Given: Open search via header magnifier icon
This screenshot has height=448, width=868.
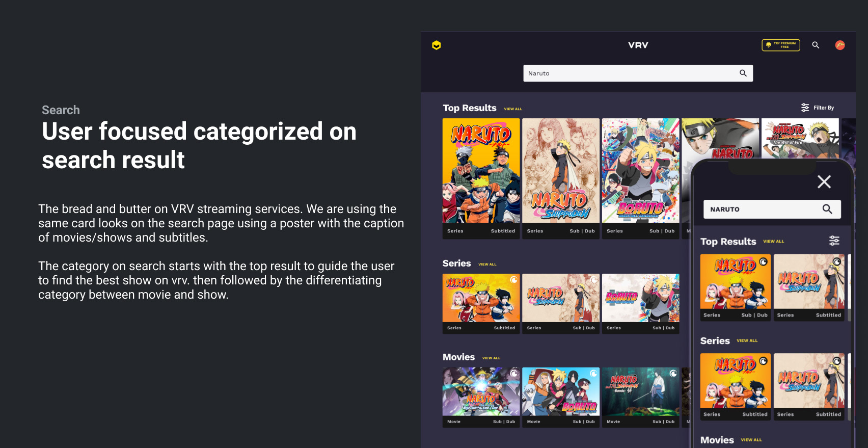Looking at the screenshot, I should click(x=816, y=45).
